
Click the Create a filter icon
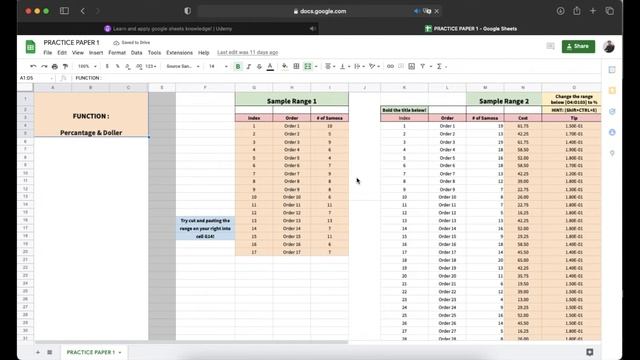click(x=423, y=66)
